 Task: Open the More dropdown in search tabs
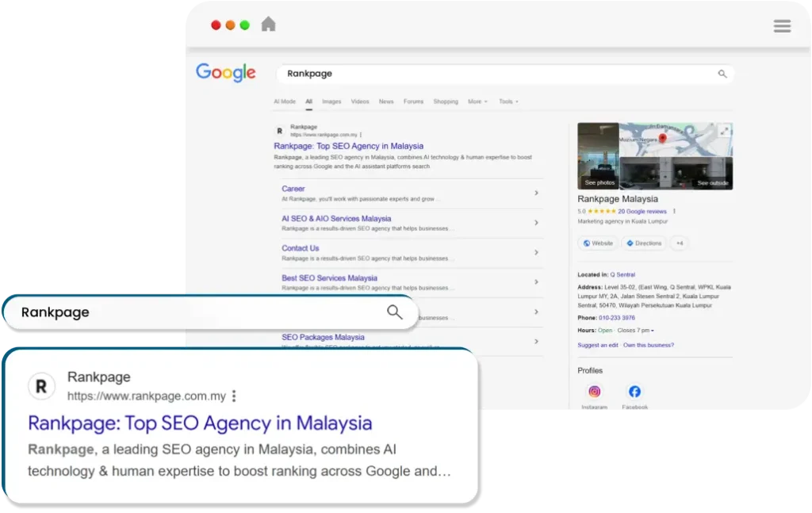click(477, 101)
